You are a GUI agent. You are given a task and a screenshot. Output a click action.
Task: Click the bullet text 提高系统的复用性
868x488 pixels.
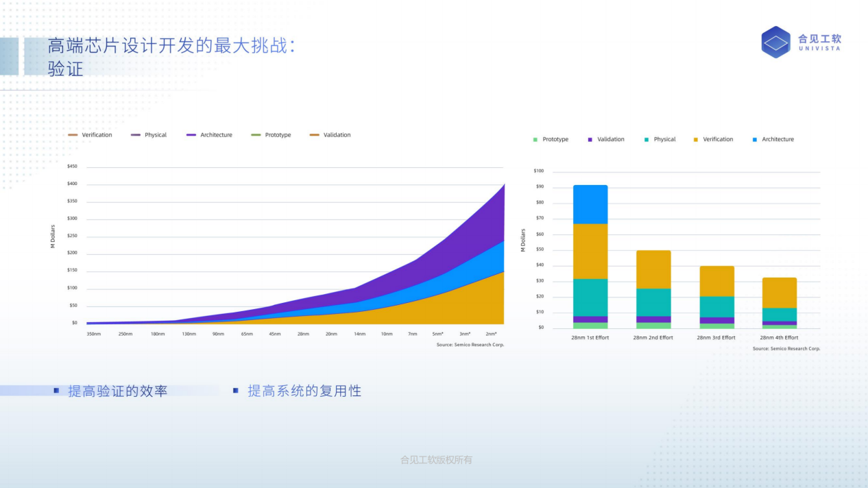pos(304,391)
